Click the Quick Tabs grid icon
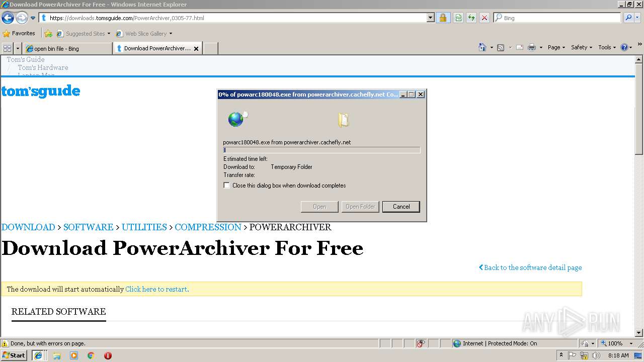Viewport: 644px width, 362px height. click(x=7, y=48)
